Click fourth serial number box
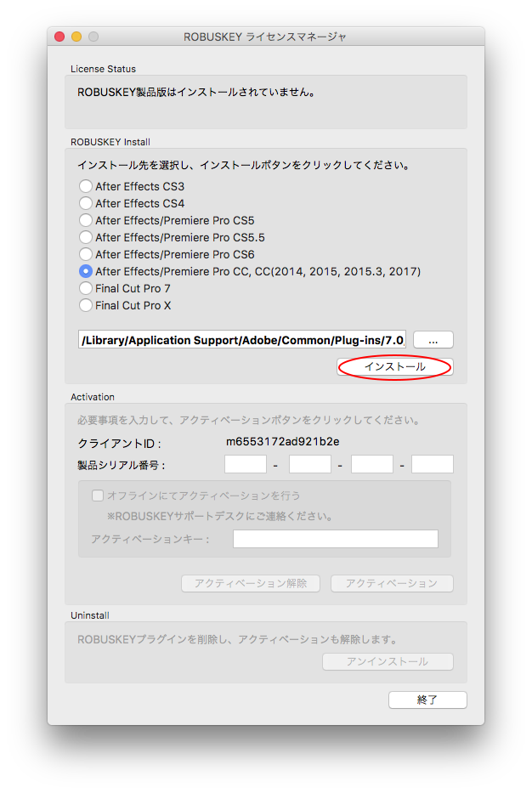This screenshot has width=532, height=793. (x=433, y=464)
